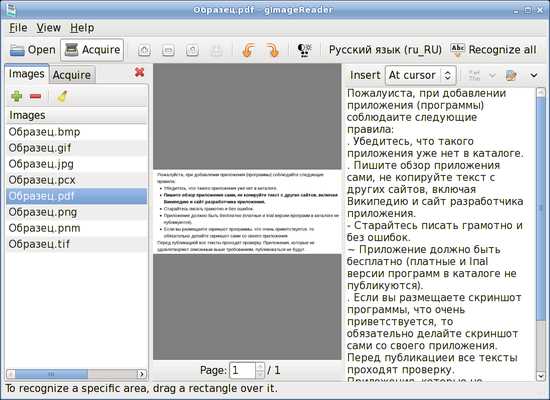Image resolution: width=550 pixels, height=400 pixels.
Task: Click the notepad icon in the output pane toolbar
Action: pos(511,75)
